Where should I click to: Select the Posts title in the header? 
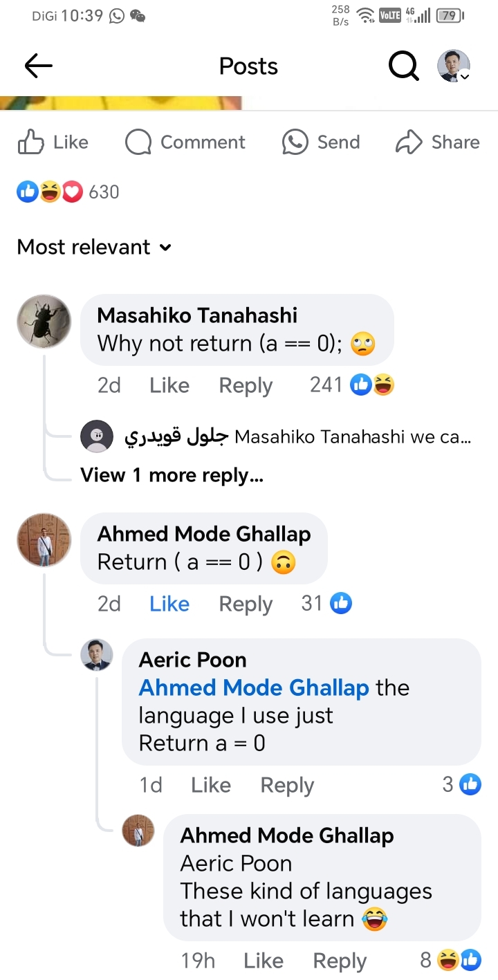248,66
